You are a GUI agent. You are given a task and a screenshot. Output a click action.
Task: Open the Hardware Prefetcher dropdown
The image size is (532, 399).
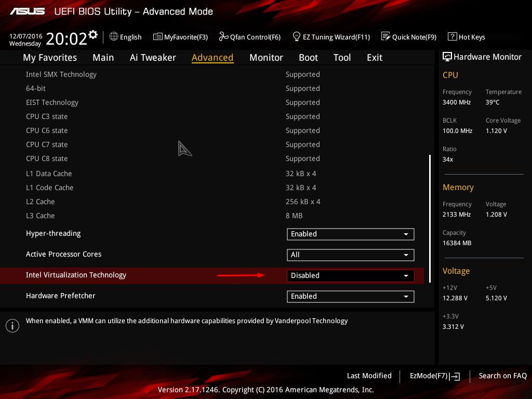(351, 297)
